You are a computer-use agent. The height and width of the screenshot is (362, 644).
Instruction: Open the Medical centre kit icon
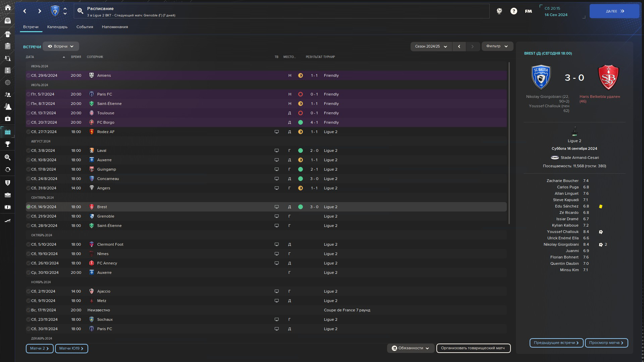(x=7, y=119)
